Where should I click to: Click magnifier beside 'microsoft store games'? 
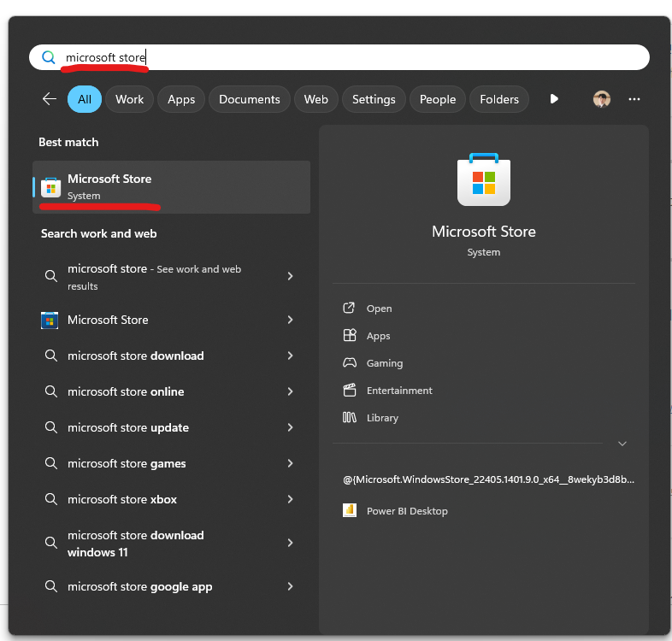pyautogui.click(x=51, y=463)
